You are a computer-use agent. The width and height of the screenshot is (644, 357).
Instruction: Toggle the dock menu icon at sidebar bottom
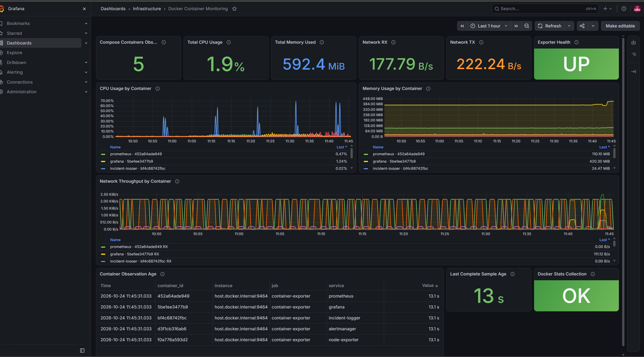[82, 350]
